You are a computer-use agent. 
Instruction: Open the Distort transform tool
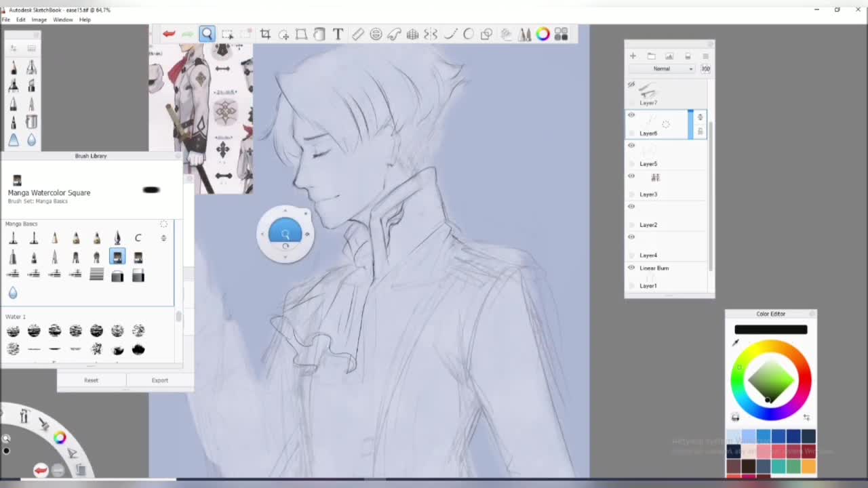pyautogui.click(x=301, y=34)
